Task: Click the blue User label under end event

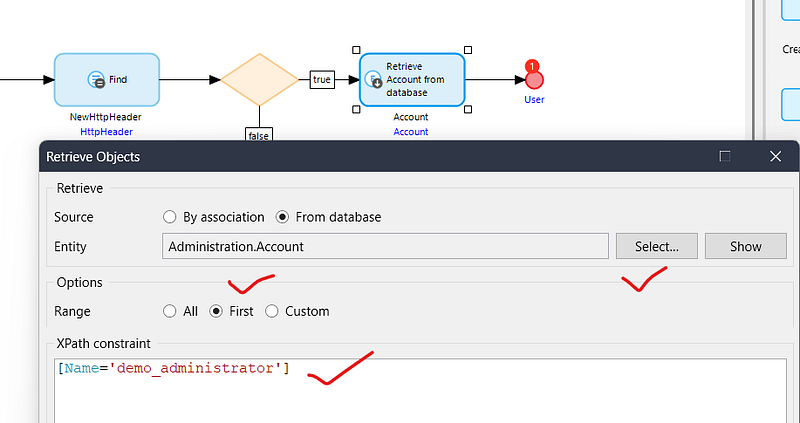Action: point(534,100)
